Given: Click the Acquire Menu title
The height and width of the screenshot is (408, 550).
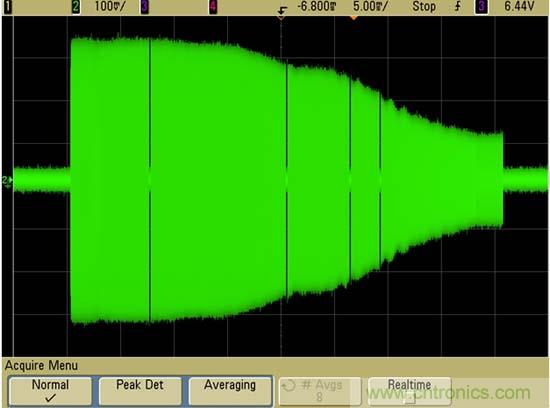Looking at the screenshot, I should pyautogui.click(x=41, y=366).
